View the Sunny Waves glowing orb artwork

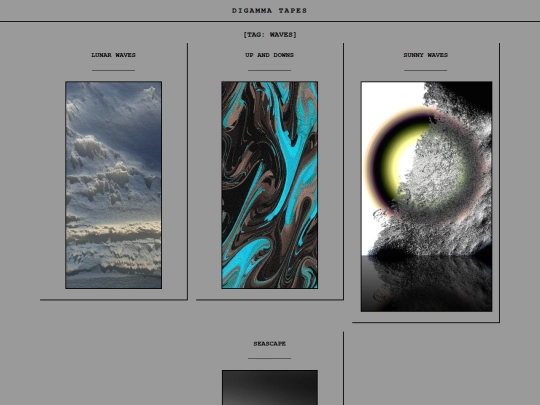(426, 197)
